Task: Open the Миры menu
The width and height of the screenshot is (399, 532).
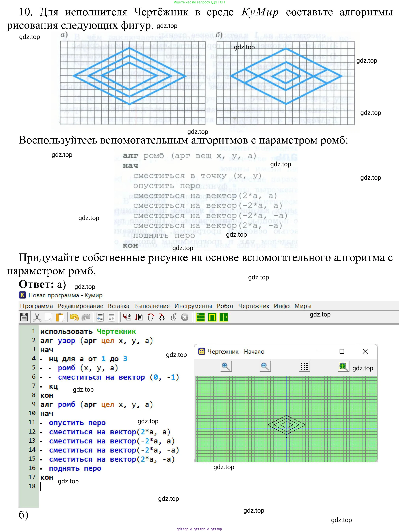Action: 303,306
